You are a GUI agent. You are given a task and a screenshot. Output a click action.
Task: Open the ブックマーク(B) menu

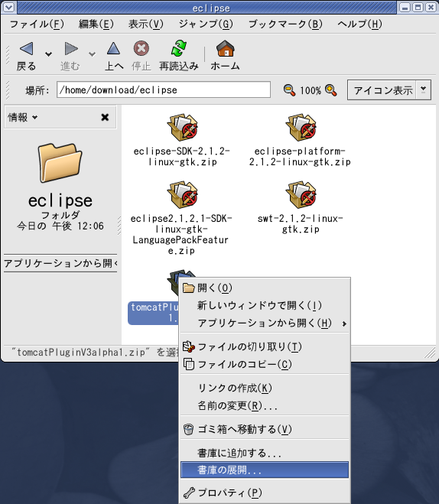click(285, 24)
